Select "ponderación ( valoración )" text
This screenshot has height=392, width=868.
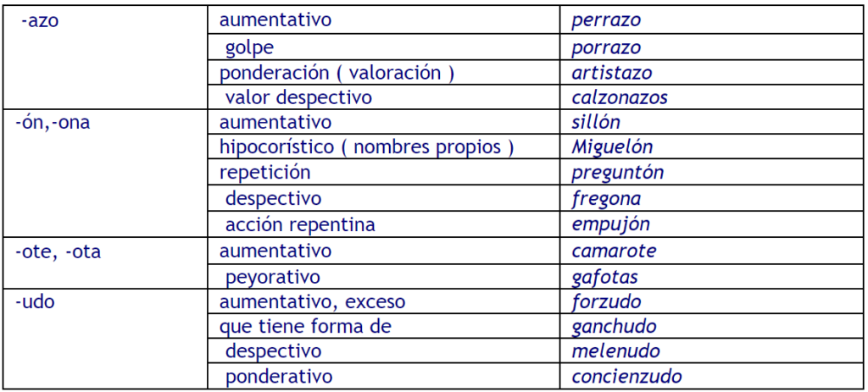(x=337, y=73)
